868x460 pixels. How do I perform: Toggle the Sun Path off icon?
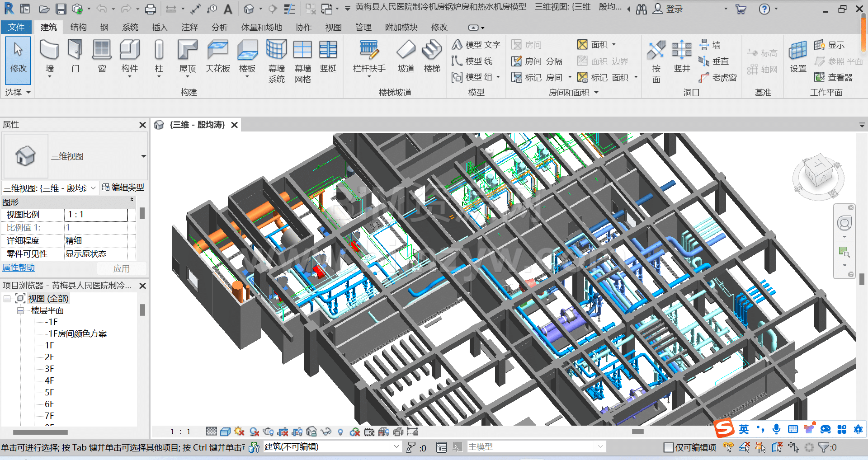[x=239, y=432]
